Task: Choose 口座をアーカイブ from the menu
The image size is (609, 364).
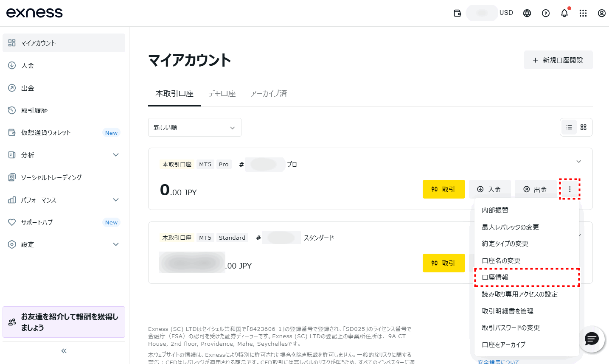Action: click(x=526, y=344)
